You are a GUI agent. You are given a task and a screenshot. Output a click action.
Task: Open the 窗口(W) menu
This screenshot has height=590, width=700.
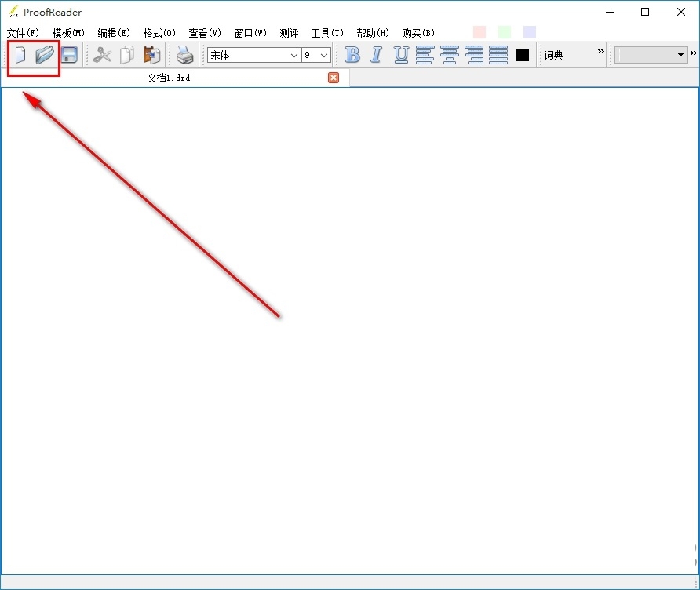tap(250, 33)
